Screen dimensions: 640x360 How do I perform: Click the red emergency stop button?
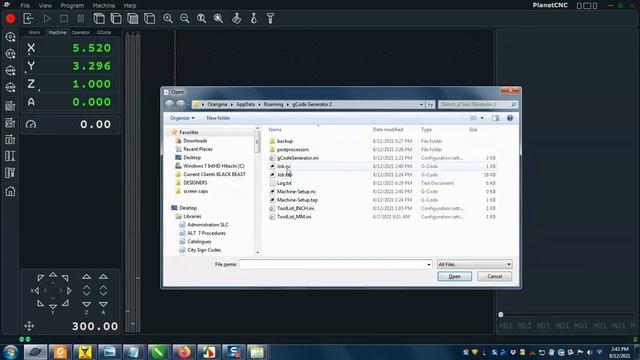tap(10, 18)
